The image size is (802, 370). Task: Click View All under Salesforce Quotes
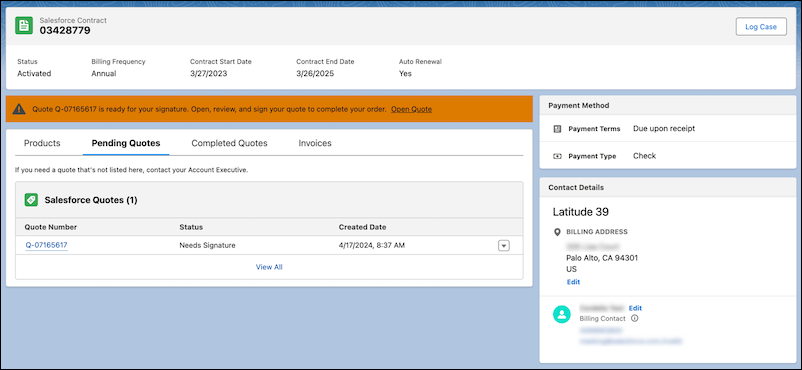(269, 267)
